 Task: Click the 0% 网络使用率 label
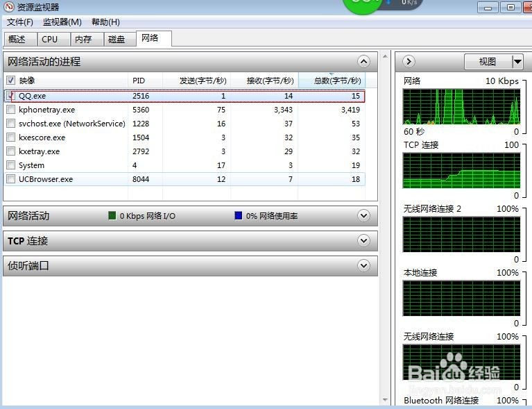(x=272, y=216)
